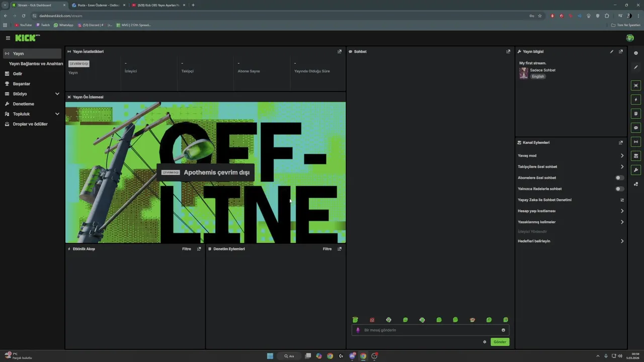The width and height of the screenshot is (644, 362).
Task: Pop out the Yayın bilgisi panel
Action: [x=621, y=51]
